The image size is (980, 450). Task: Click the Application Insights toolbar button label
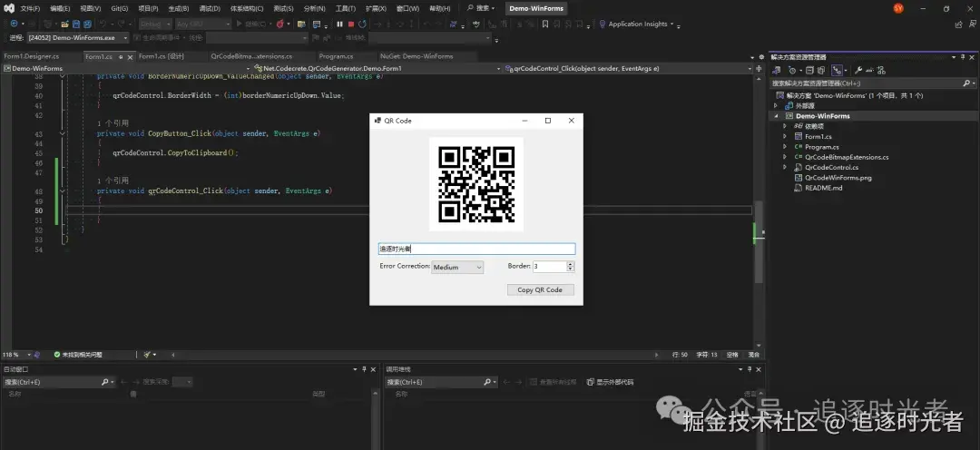pyautogui.click(x=638, y=24)
